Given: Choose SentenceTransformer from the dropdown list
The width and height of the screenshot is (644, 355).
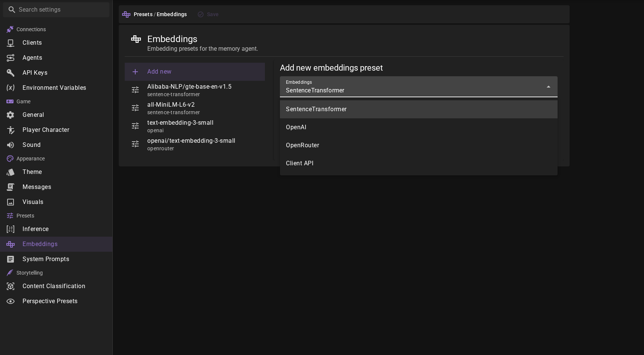Looking at the screenshot, I should point(419,109).
